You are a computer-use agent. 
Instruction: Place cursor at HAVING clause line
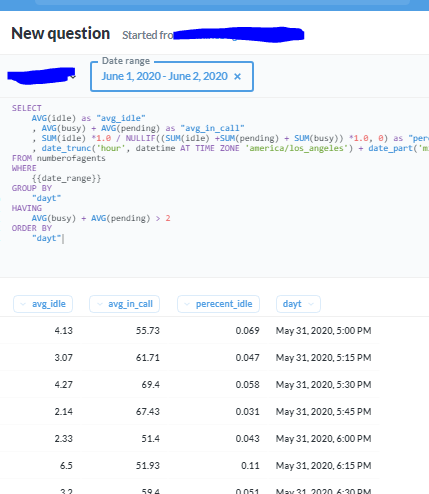(x=27, y=208)
